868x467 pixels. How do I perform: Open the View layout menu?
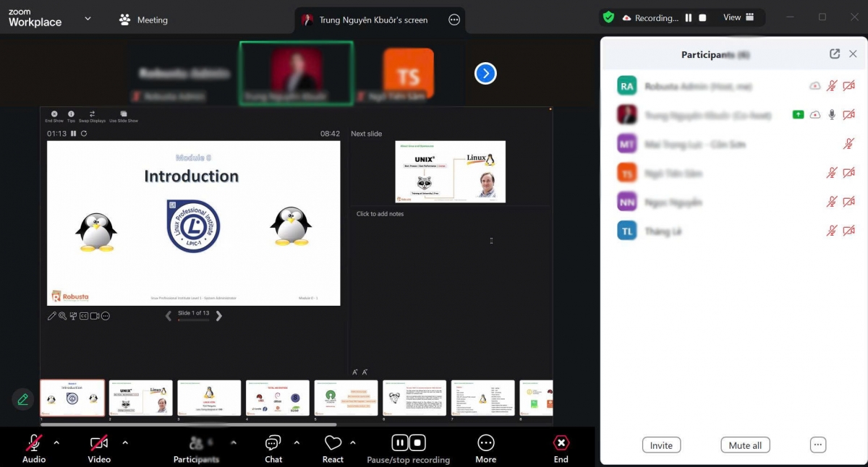click(x=739, y=17)
